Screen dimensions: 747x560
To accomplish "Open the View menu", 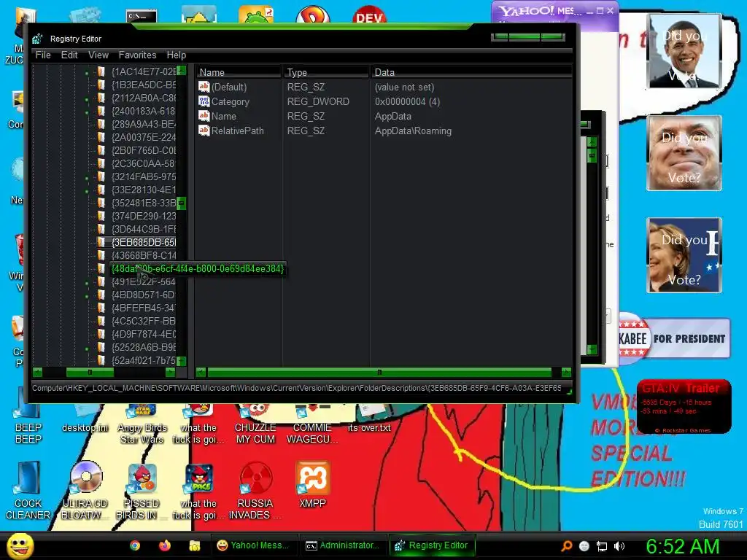I will 98,55.
